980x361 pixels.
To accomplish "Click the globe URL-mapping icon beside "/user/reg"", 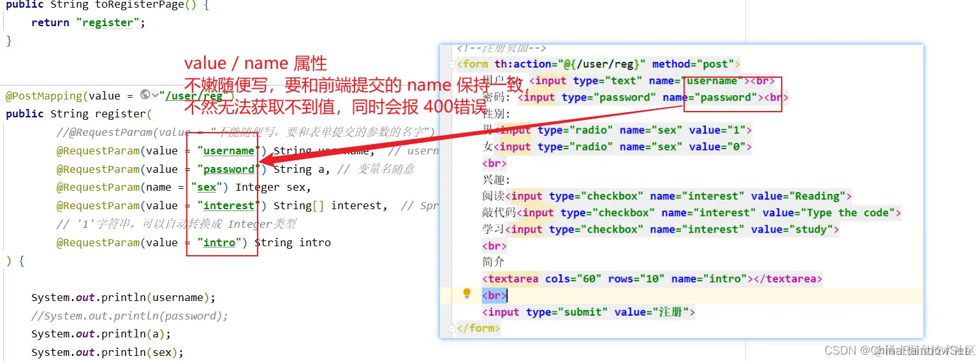I will coord(145,95).
